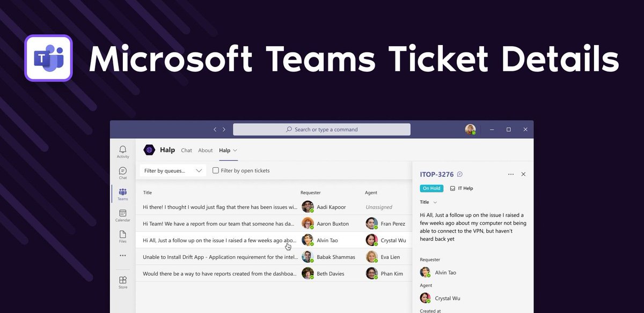Sort by the Agent column header
The image size is (644, 313).
pos(371,192)
